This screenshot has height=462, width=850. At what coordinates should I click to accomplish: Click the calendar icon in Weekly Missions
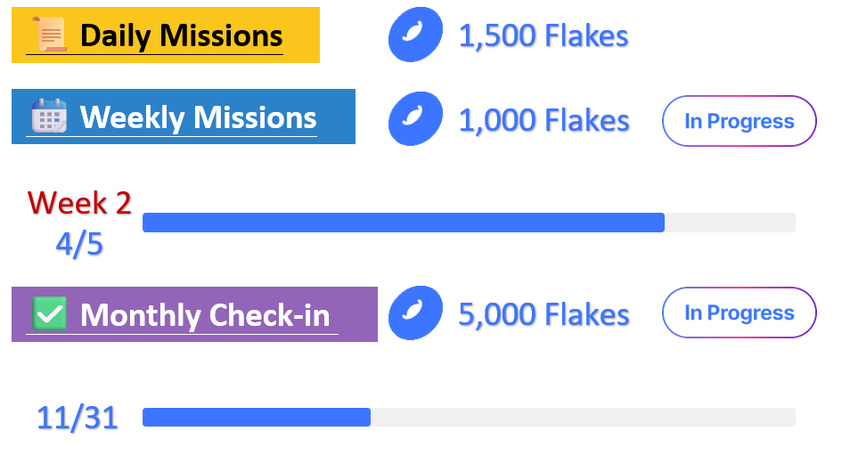[49, 116]
